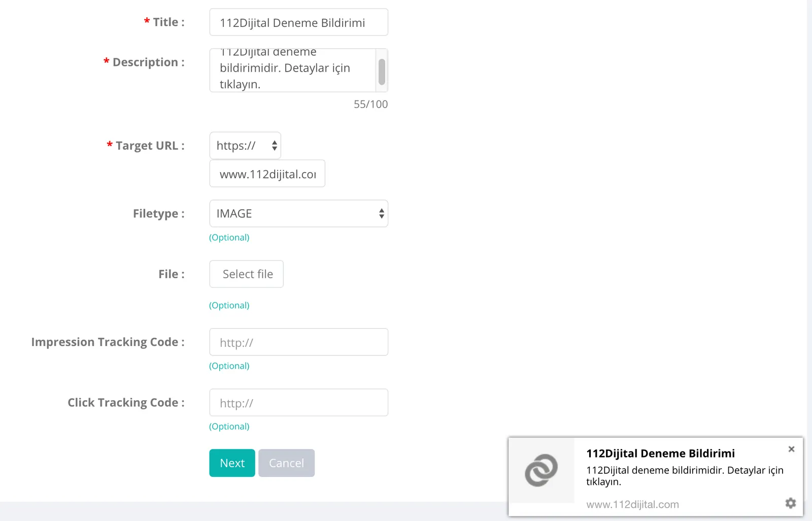The image size is (812, 521).
Task: Click the Next button
Action: (232, 463)
